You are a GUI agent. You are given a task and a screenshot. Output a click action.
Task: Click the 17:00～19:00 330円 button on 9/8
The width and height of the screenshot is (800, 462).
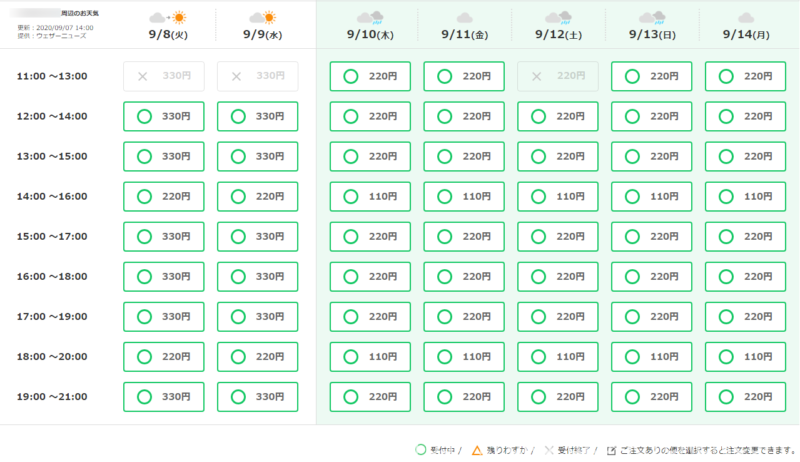coord(163,316)
